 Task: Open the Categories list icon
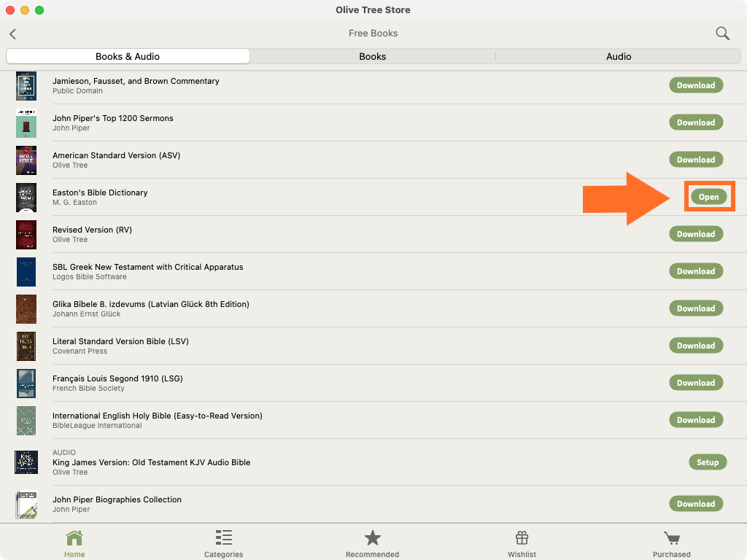click(x=223, y=537)
